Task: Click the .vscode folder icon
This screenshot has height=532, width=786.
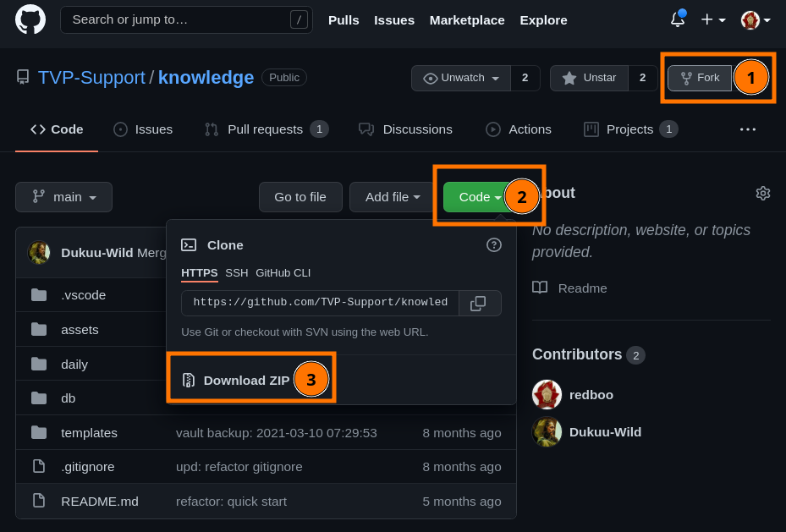Action: tap(39, 294)
